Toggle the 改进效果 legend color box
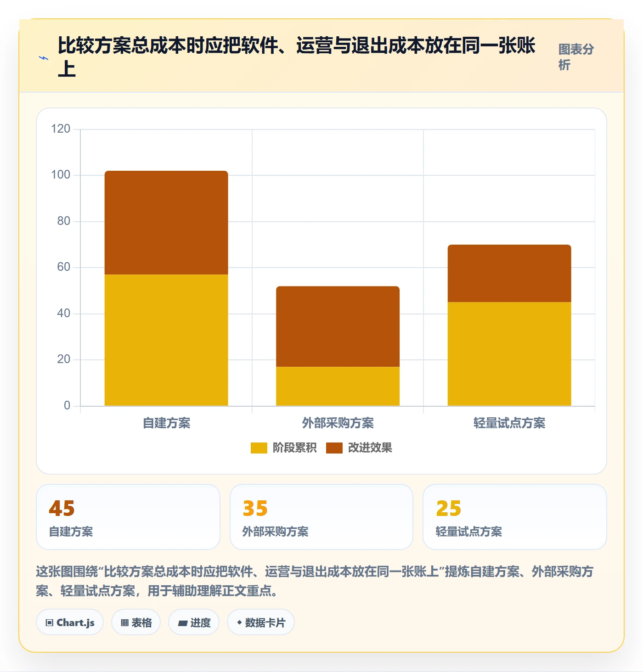This screenshot has height=672, width=643. coord(334,448)
